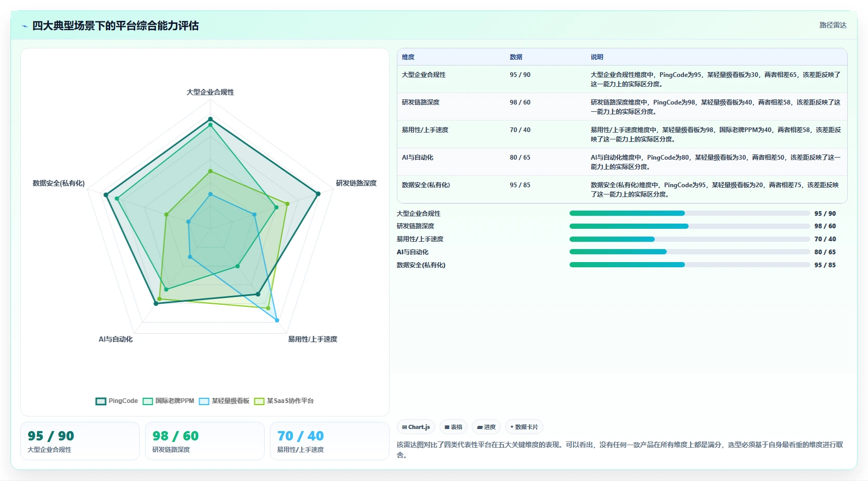Click the 大型企业合规性 radar axis label
The image size is (868, 481).
click(x=210, y=92)
